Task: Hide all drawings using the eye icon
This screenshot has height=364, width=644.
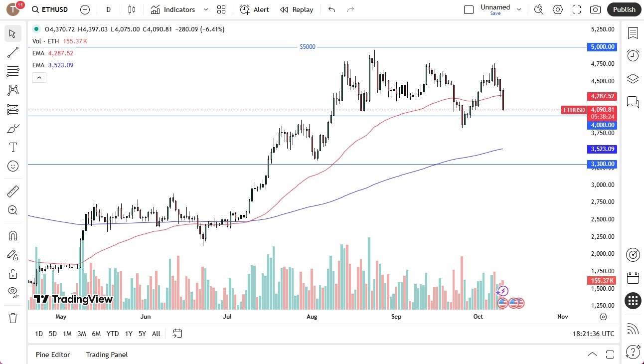Action: (x=13, y=293)
